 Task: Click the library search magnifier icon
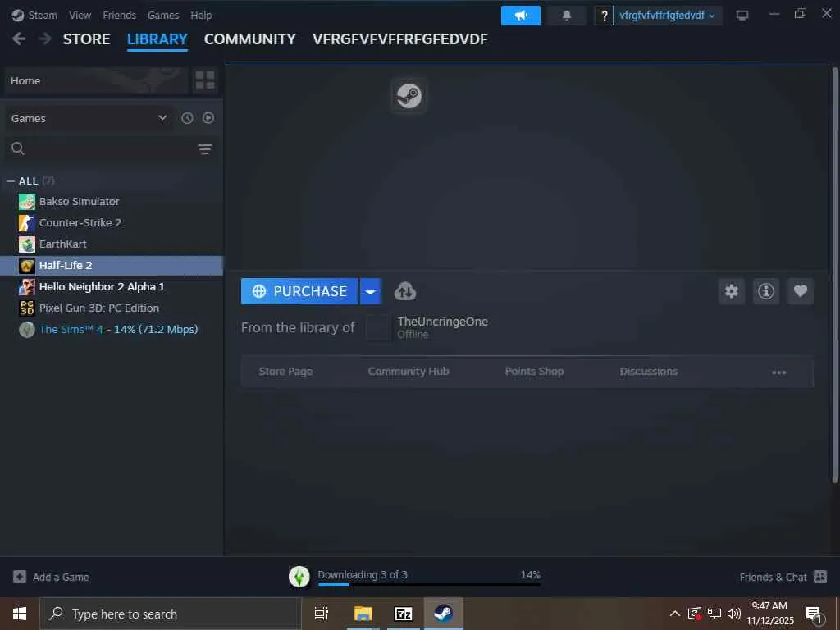coord(18,148)
